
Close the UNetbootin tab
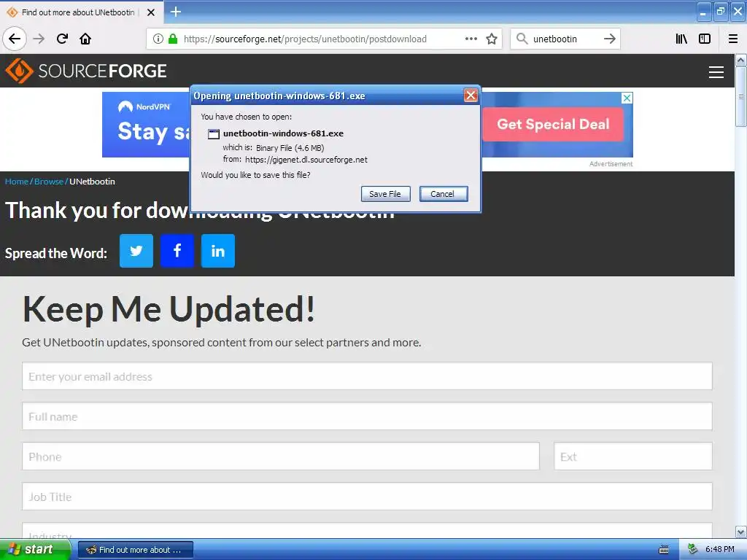(x=151, y=12)
